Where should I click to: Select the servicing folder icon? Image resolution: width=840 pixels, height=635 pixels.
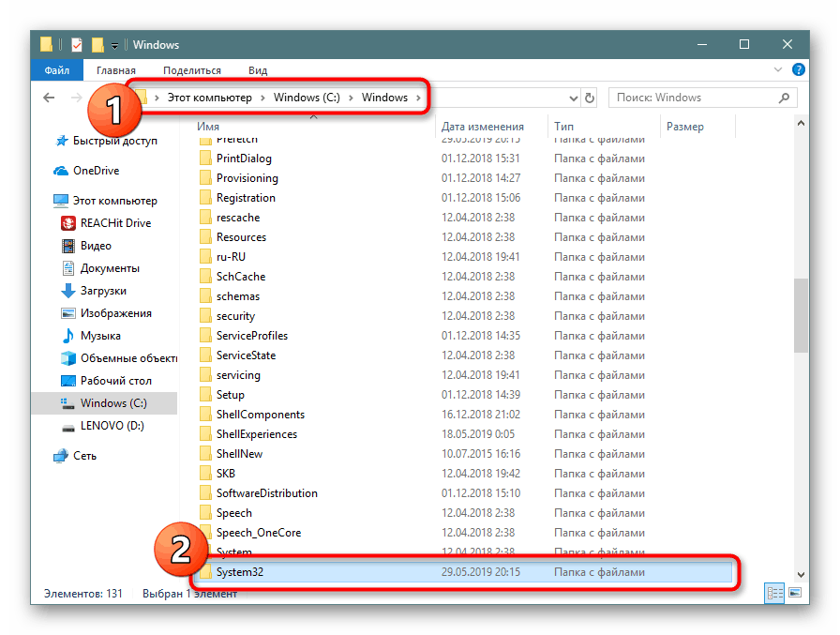(x=205, y=375)
